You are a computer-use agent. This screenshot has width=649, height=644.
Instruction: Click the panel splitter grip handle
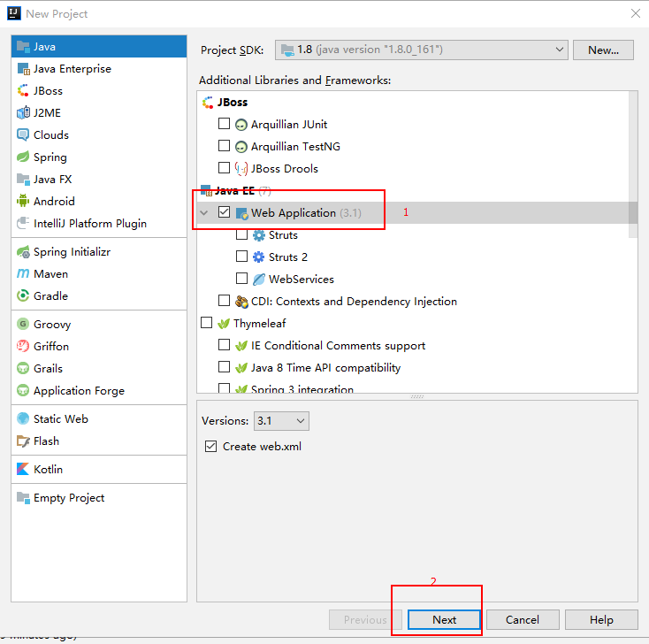pos(417,397)
